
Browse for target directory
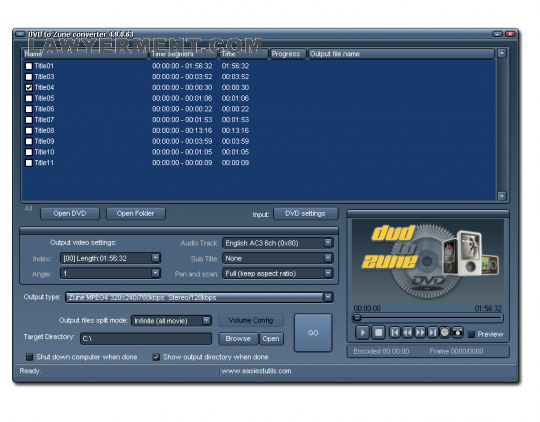point(238,339)
